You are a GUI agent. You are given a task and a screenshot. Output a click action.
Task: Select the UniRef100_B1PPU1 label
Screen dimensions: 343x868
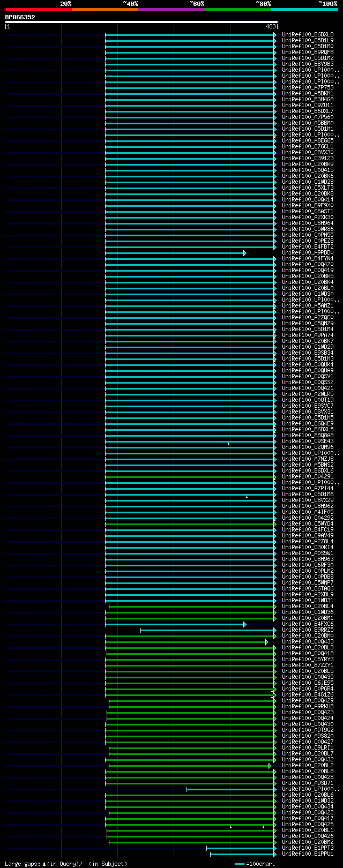[x=308, y=854]
